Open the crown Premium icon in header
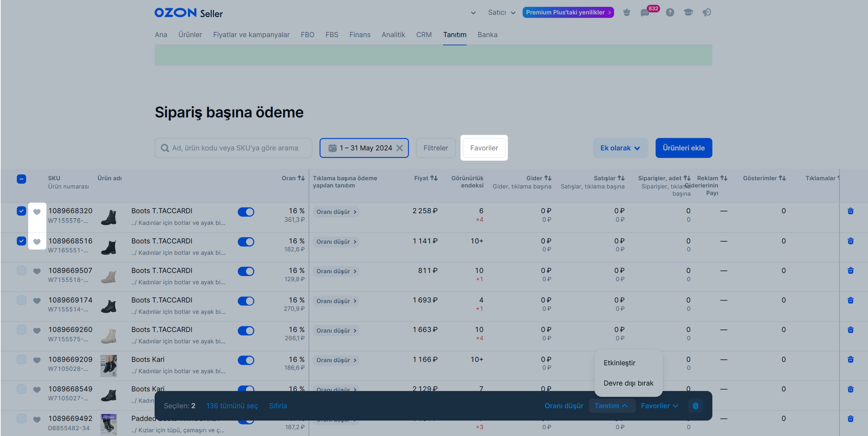Image resolution: width=868 pixels, height=436 pixels. (626, 13)
